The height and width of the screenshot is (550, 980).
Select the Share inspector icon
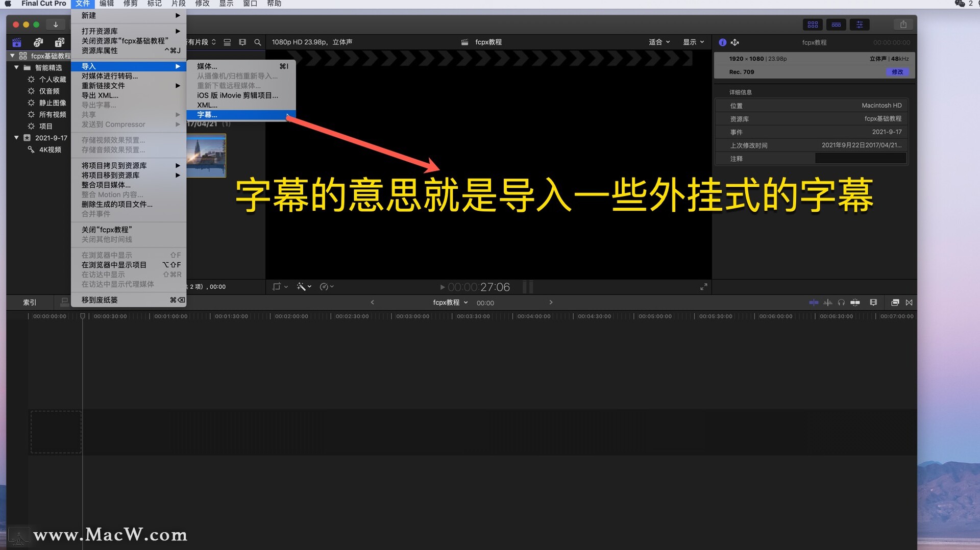(x=735, y=42)
